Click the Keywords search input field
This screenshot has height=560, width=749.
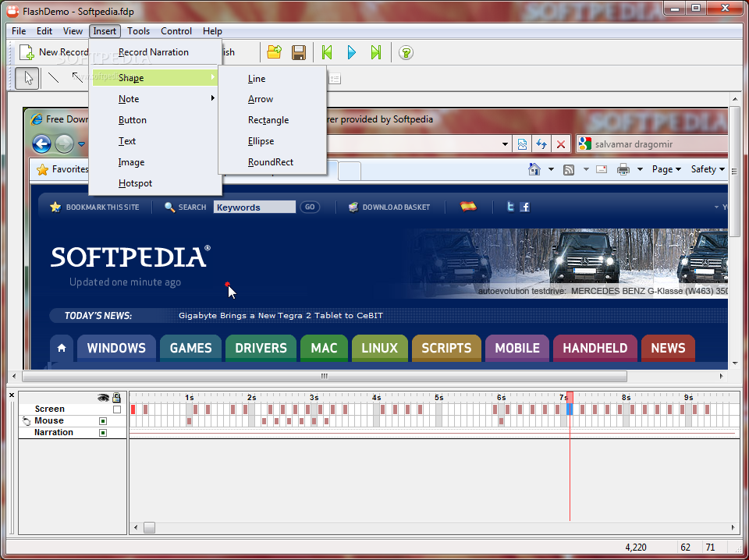click(254, 207)
